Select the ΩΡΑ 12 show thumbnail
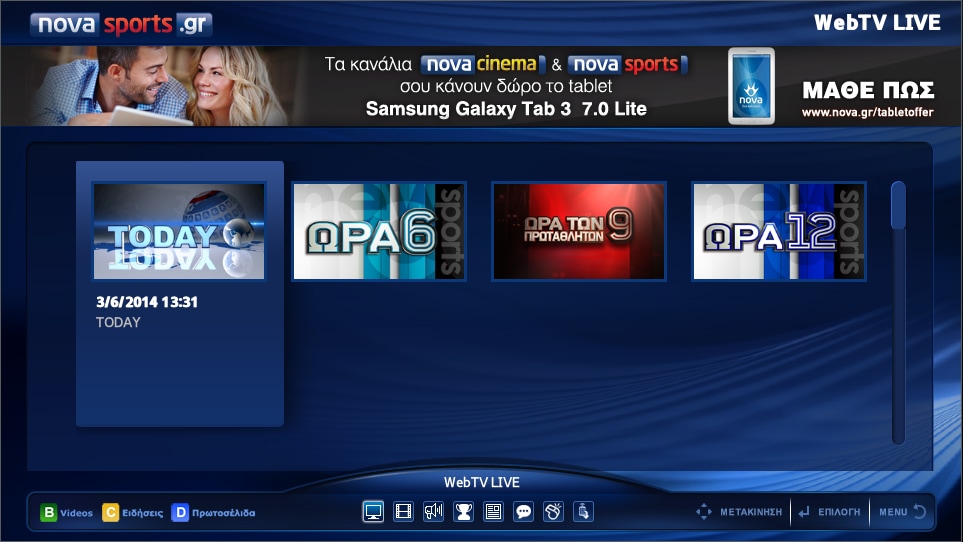 779,231
